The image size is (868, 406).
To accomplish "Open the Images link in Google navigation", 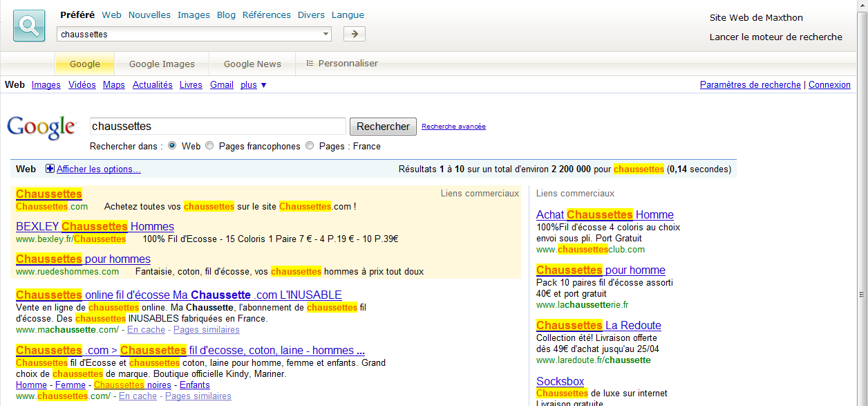I will (x=46, y=85).
